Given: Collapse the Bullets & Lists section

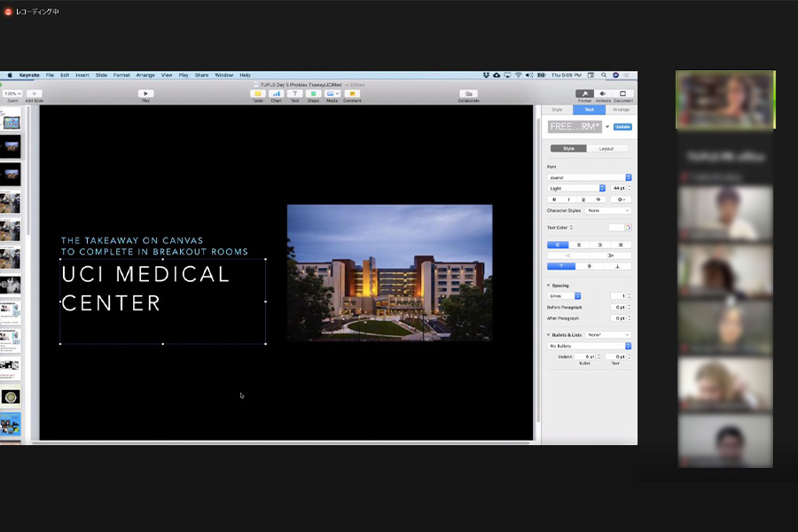Looking at the screenshot, I should (x=549, y=335).
